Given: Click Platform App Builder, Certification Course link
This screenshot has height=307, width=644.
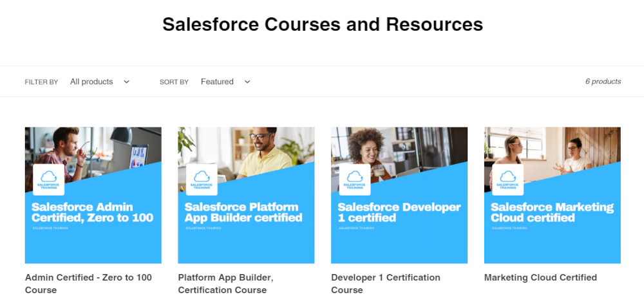Looking at the screenshot, I should [225, 284].
